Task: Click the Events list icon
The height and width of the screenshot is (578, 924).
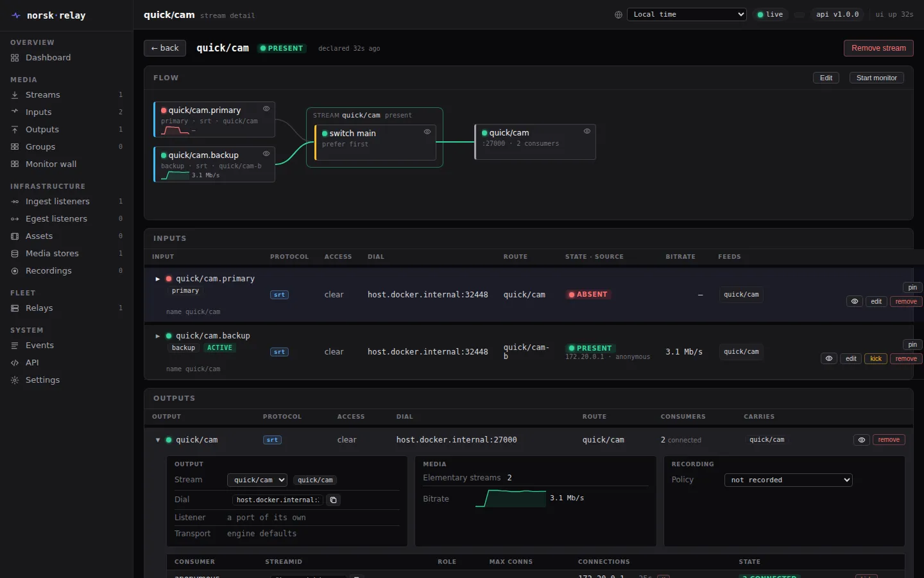Action: 15,346
